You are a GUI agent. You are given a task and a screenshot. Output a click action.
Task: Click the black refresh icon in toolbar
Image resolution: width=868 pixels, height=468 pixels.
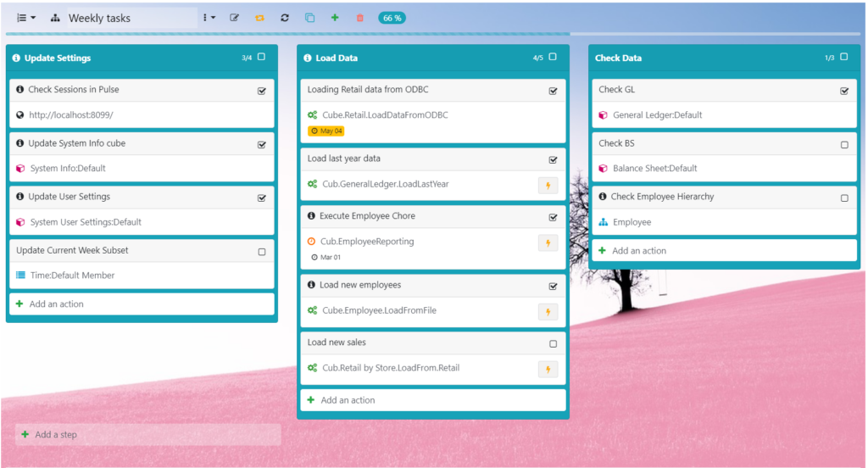tap(285, 18)
